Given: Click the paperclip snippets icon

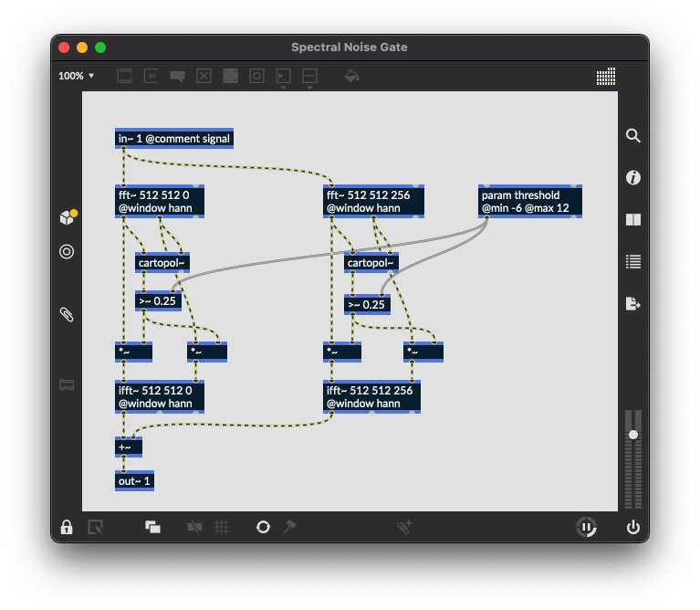Looking at the screenshot, I should pyautogui.click(x=67, y=314).
